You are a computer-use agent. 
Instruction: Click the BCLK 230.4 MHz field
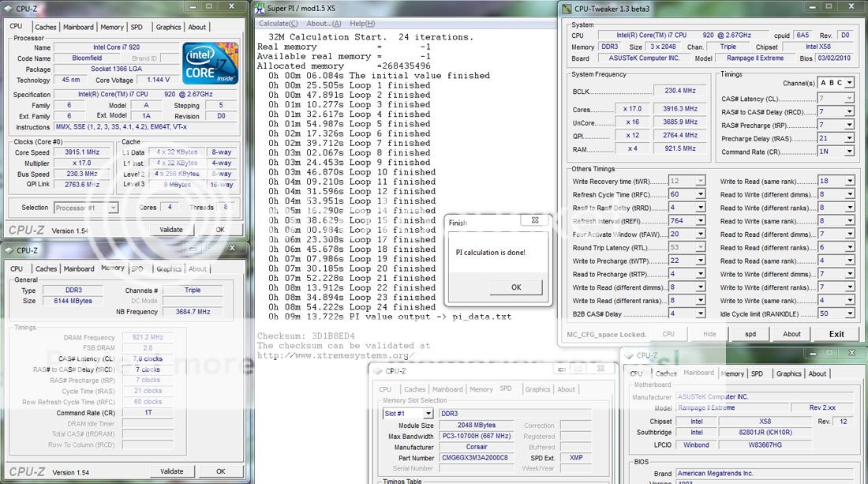(x=679, y=90)
